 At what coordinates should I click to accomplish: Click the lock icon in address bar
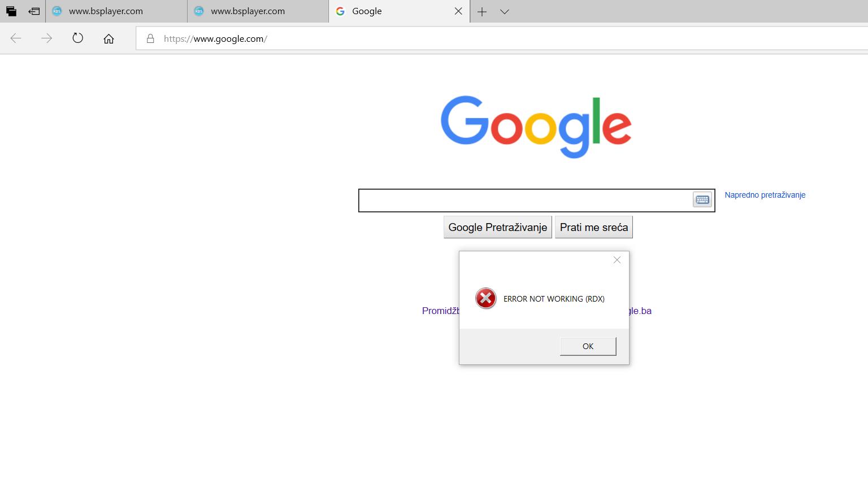(x=150, y=38)
